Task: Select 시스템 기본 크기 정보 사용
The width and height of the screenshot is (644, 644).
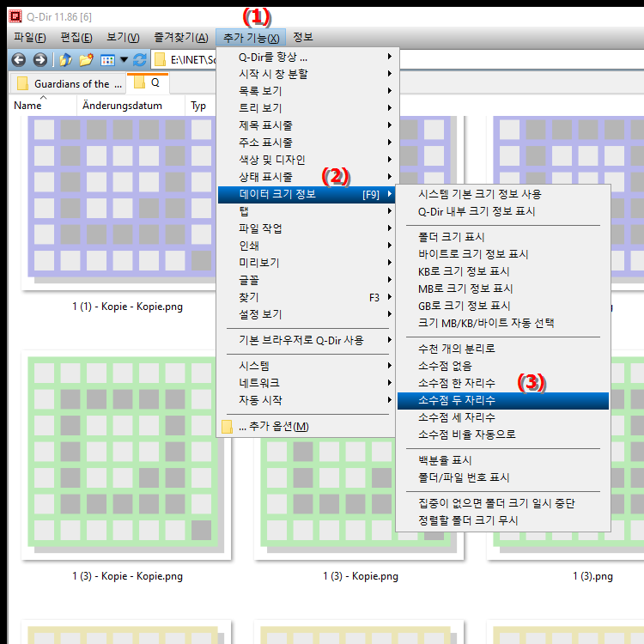Action: pos(502,194)
